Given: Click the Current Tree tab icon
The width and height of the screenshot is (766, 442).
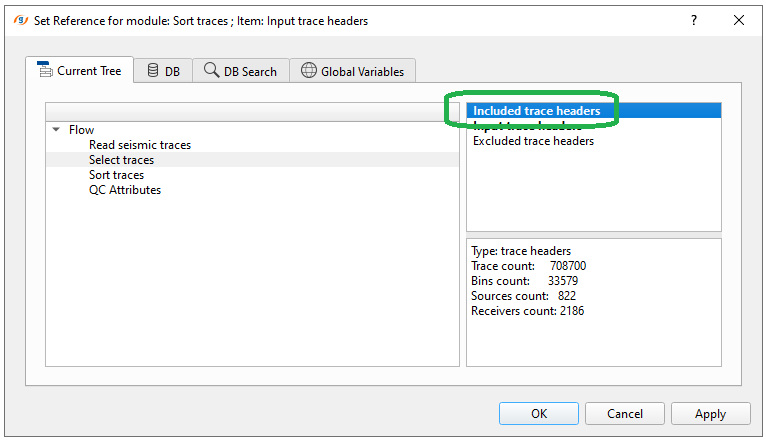Looking at the screenshot, I should click(44, 70).
